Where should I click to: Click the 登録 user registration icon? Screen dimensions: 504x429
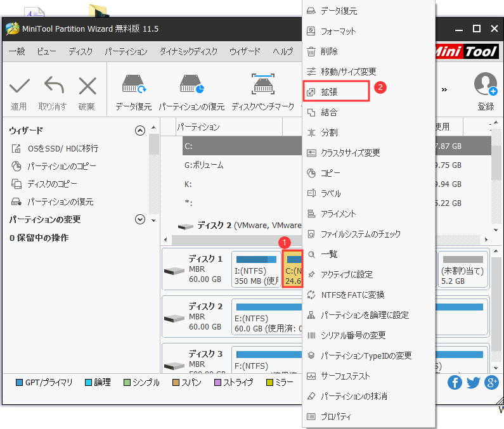(486, 84)
